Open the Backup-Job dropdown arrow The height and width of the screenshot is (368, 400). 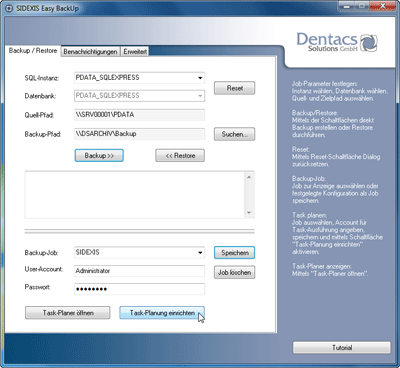[x=200, y=253]
